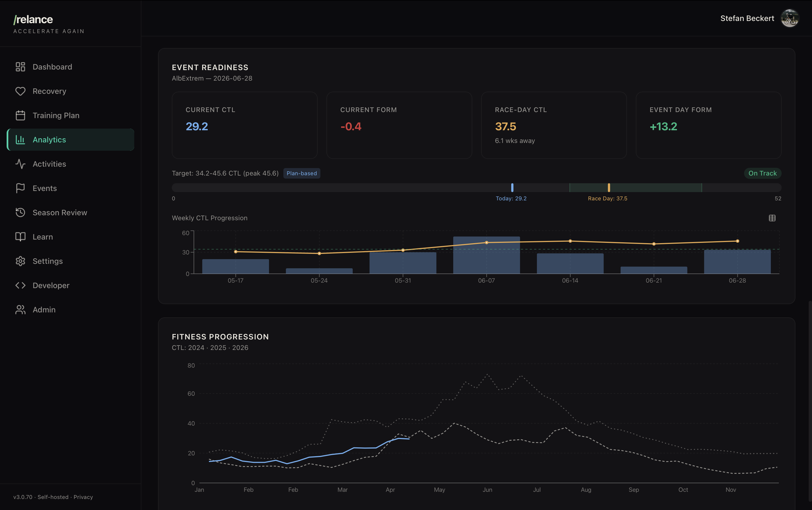Image resolution: width=812 pixels, height=510 pixels.
Task: Click the 06-14 weekly bar
Action: coord(570,264)
